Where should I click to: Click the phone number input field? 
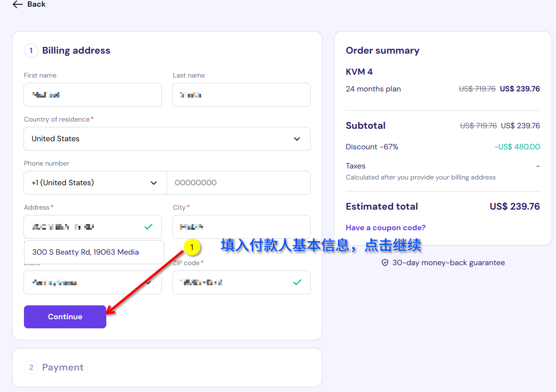pyautogui.click(x=238, y=183)
